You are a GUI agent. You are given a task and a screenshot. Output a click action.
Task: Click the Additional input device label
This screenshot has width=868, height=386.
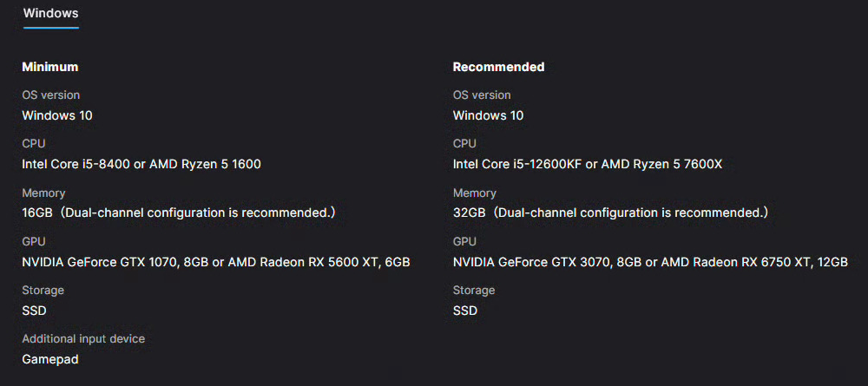click(x=83, y=339)
